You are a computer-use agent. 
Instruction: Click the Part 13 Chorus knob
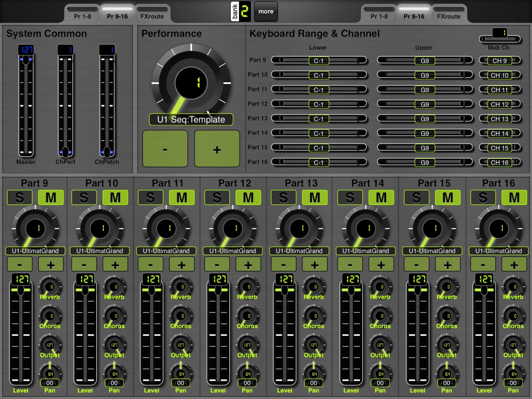point(314,316)
